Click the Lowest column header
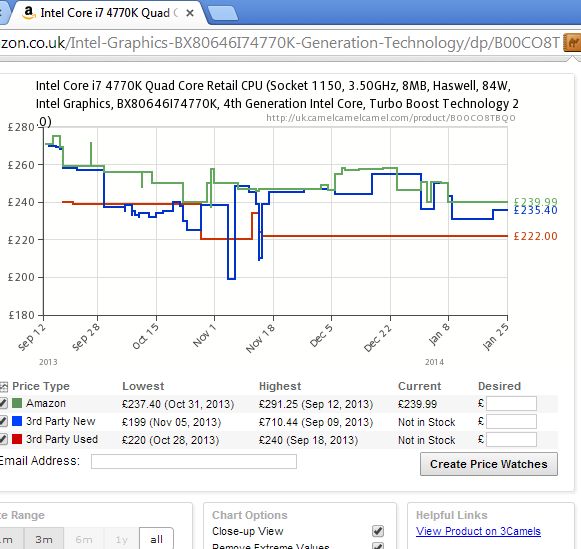Image resolution: width=581 pixels, height=549 pixels. (x=143, y=386)
